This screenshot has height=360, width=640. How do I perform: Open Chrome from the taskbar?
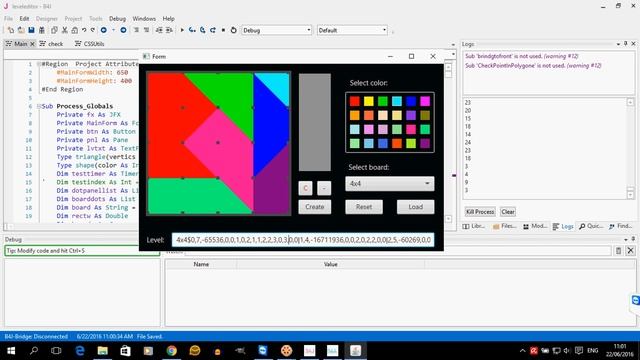[x=171, y=351]
